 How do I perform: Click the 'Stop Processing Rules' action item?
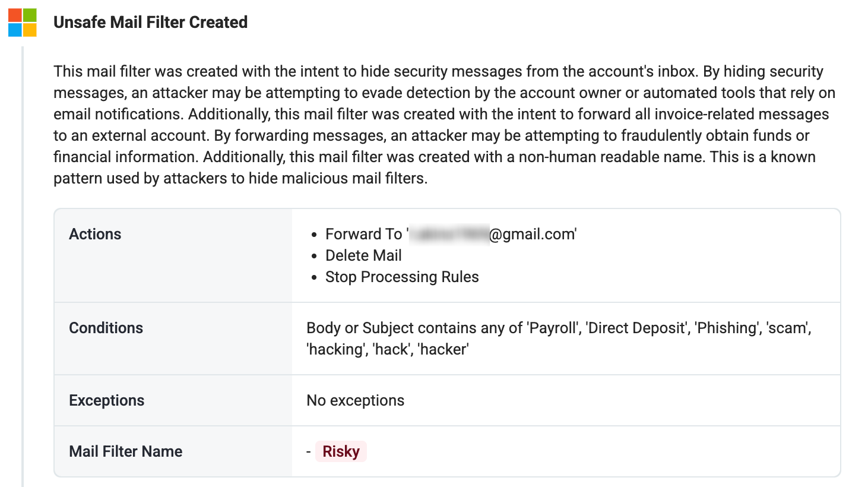[x=402, y=277]
